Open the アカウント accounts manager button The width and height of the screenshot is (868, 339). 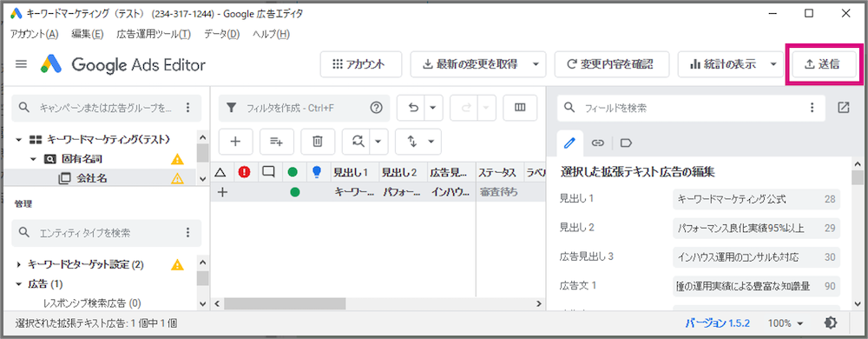pyautogui.click(x=361, y=64)
